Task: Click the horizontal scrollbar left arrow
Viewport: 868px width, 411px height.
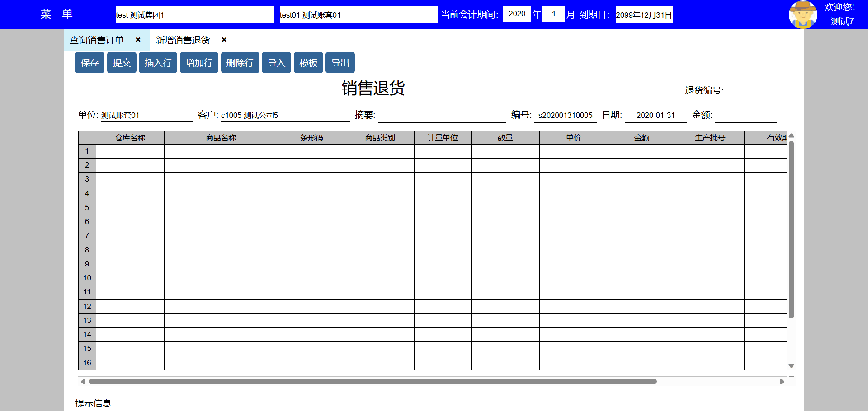Action: 83,382
